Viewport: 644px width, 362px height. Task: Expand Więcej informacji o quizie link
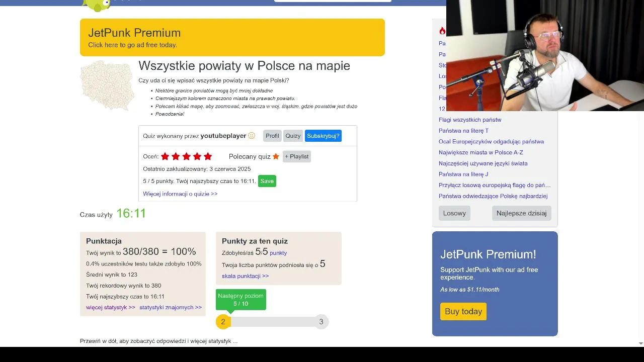(180, 194)
